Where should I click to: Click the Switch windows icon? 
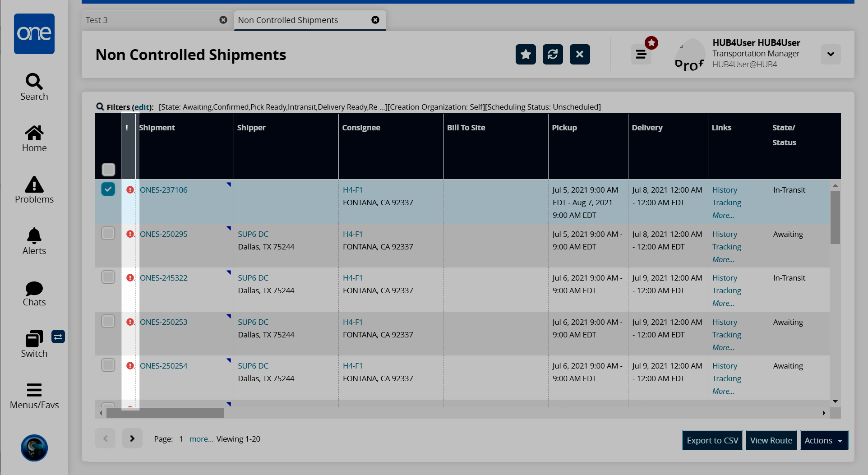pyautogui.click(x=34, y=344)
